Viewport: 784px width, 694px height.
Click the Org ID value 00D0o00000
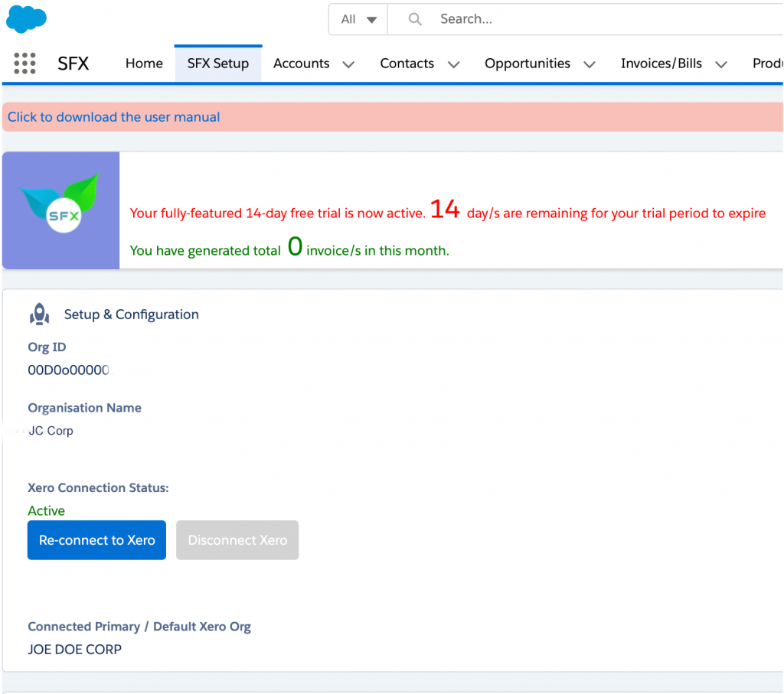(69, 370)
